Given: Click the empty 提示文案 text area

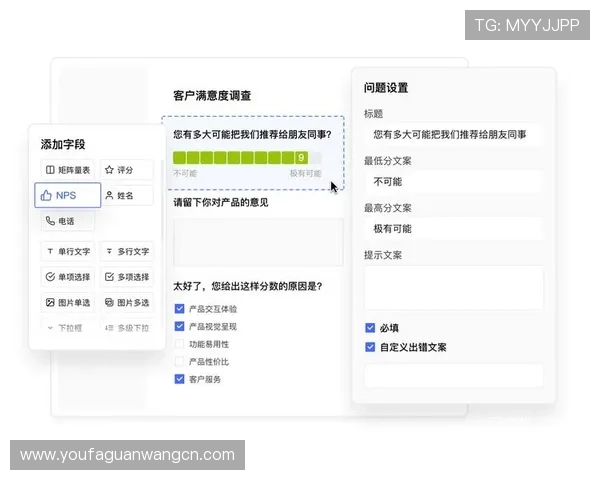Looking at the screenshot, I should (454, 287).
